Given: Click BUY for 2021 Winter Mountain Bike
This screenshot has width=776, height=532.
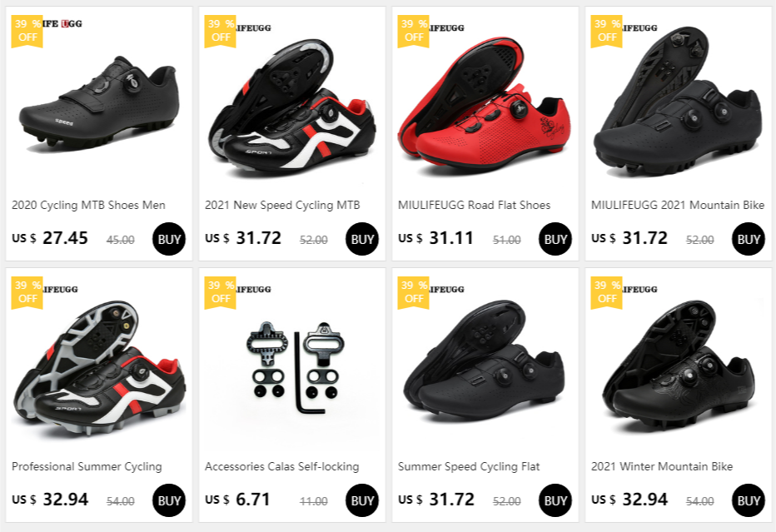Looking at the screenshot, I should pyautogui.click(x=748, y=500).
